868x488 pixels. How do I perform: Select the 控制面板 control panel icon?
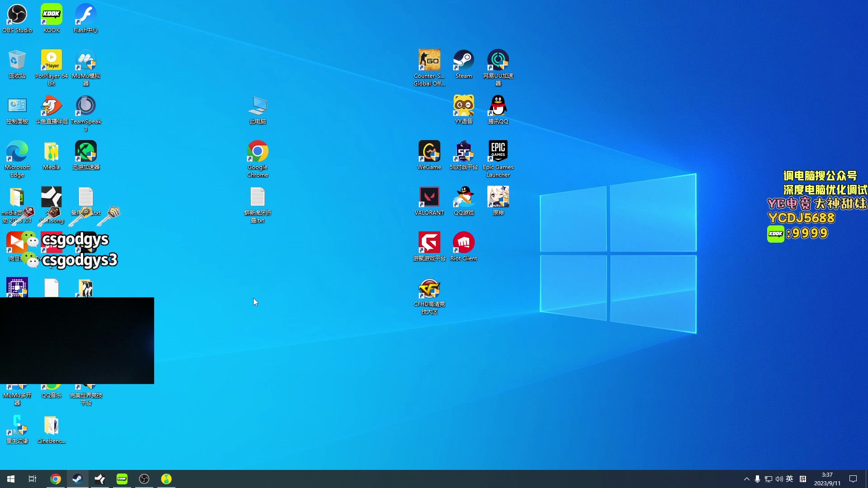pyautogui.click(x=17, y=110)
